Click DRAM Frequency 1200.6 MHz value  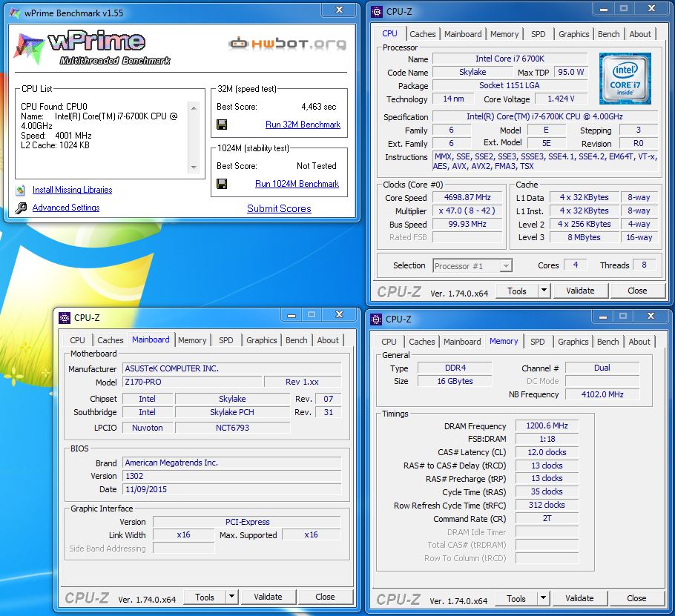(x=547, y=426)
